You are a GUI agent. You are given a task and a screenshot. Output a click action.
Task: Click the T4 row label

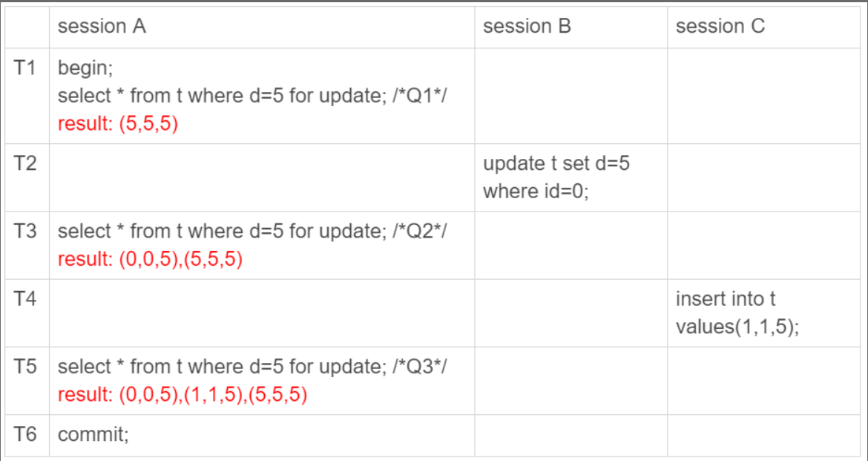pyautogui.click(x=26, y=299)
